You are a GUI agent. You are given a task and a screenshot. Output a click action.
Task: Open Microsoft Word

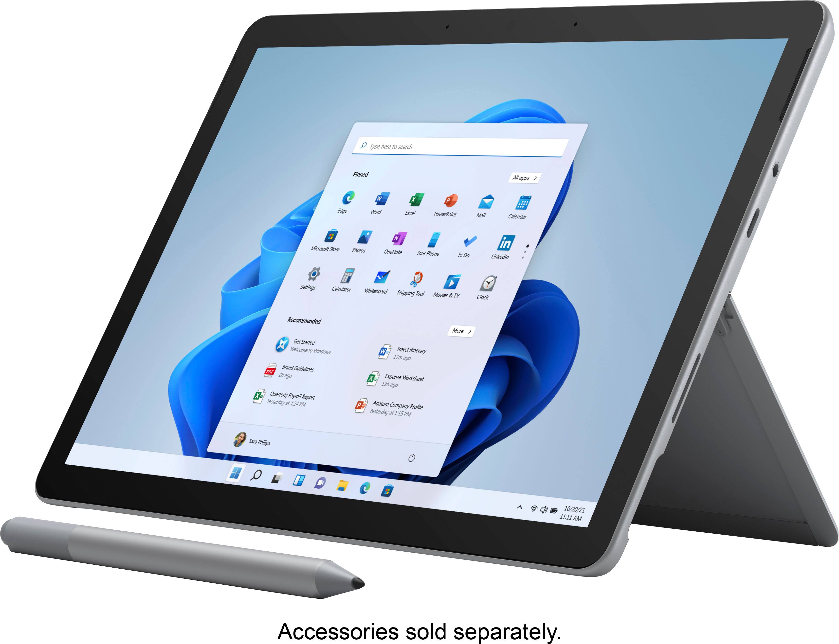pyautogui.click(x=377, y=206)
